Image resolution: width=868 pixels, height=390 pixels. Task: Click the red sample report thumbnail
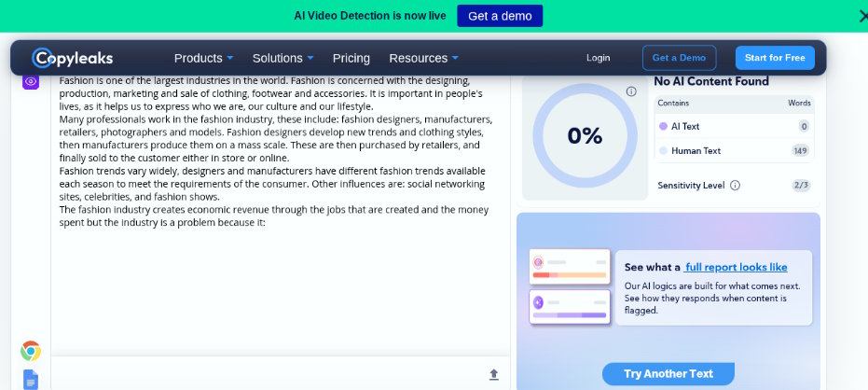pyautogui.click(x=570, y=267)
